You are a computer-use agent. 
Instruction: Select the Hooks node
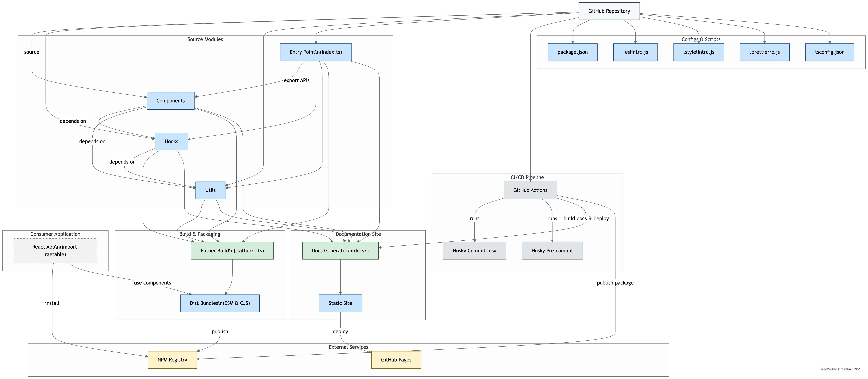tap(171, 141)
